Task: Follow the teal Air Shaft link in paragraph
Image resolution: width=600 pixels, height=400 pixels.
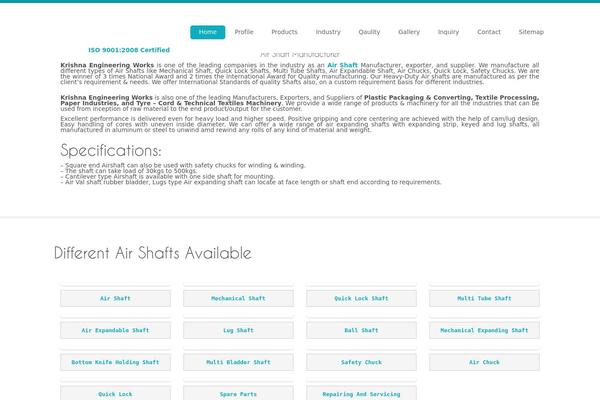Action: (x=342, y=65)
